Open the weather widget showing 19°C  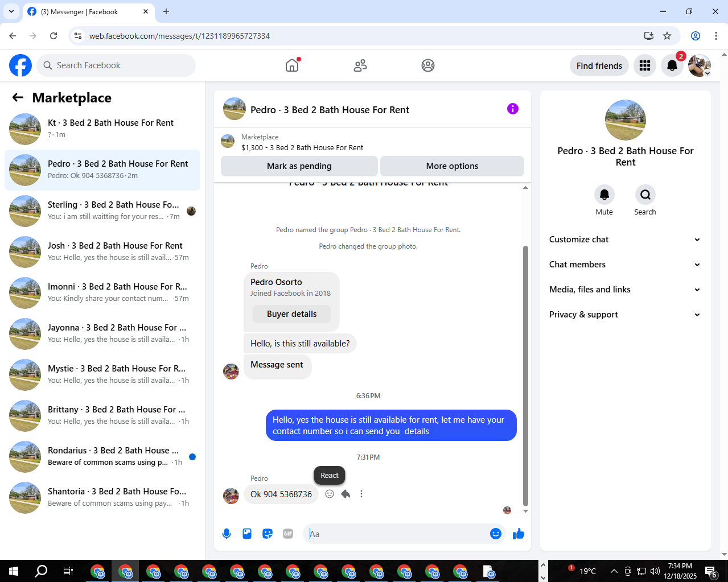[582, 571]
